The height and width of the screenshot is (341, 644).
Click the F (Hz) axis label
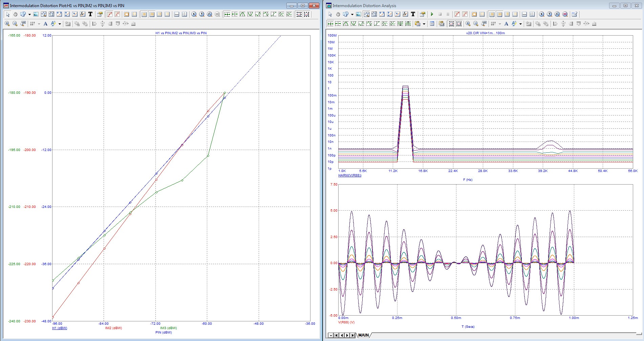click(468, 180)
